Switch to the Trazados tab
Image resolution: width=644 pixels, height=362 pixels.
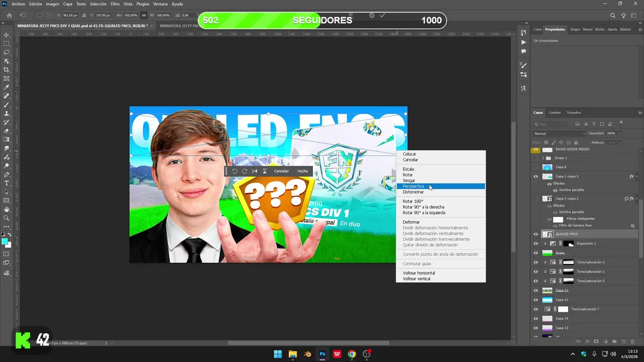point(574,113)
